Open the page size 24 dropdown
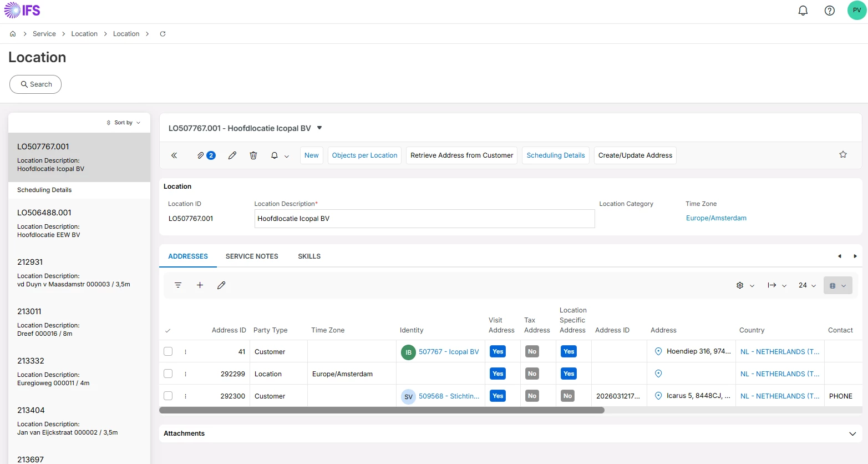The width and height of the screenshot is (868, 464). point(807,285)
